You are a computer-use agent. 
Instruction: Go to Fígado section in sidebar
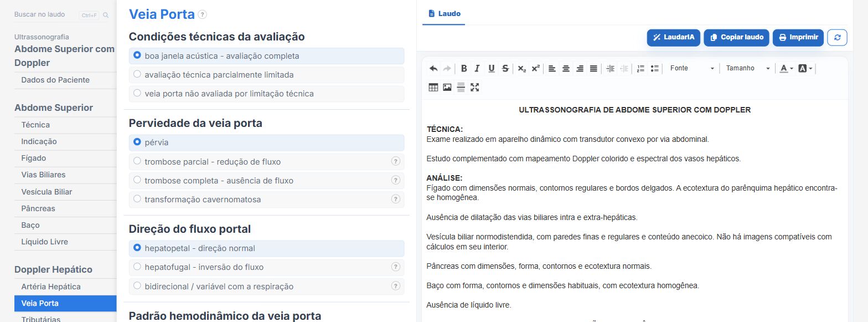pos(65,158)
